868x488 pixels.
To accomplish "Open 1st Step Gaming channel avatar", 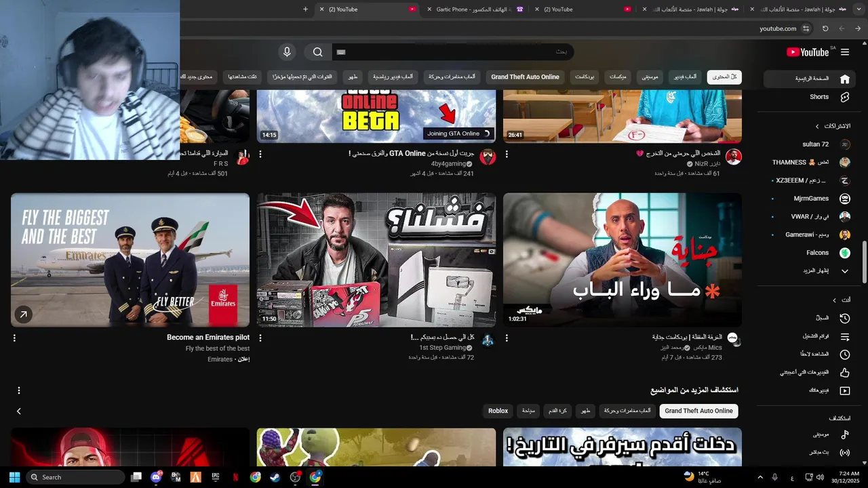I will tap(488, 340).
